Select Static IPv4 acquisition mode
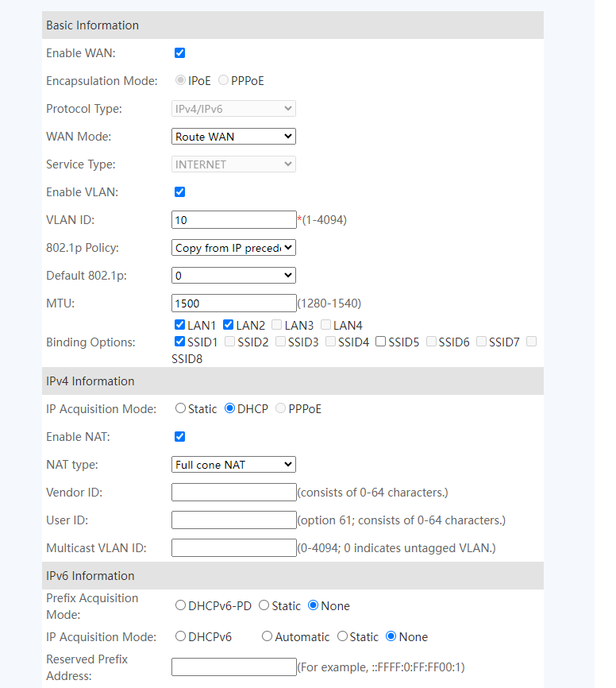 180,408
